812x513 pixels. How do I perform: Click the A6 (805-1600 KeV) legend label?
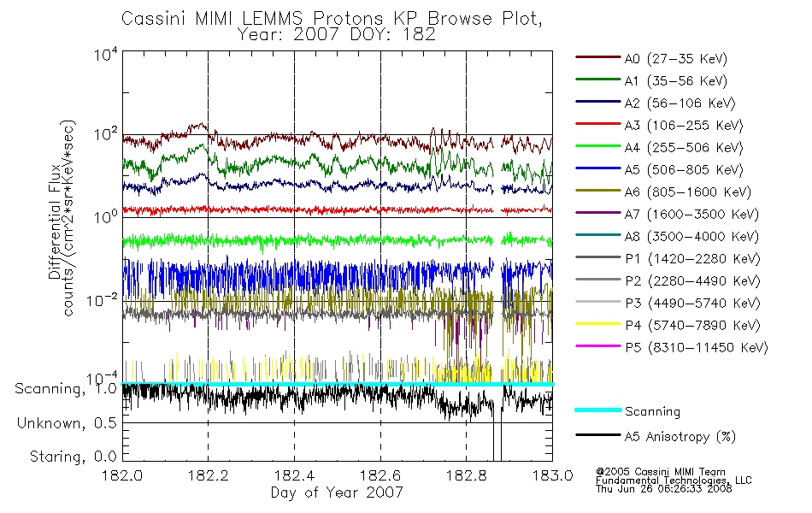(688, 192)
